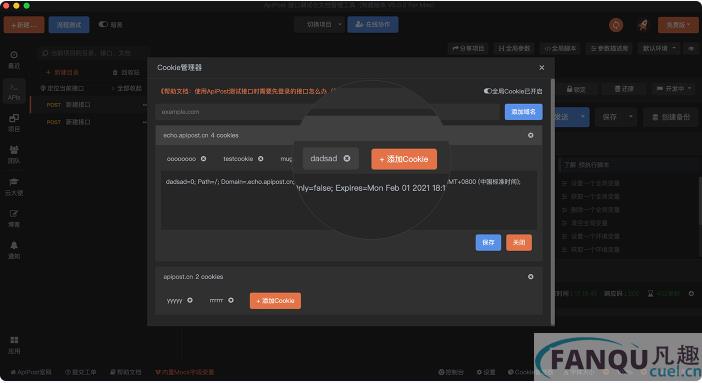Remove the yyyyy cookie with its x icon
The image size is (702, 383).
pos(190,300)
